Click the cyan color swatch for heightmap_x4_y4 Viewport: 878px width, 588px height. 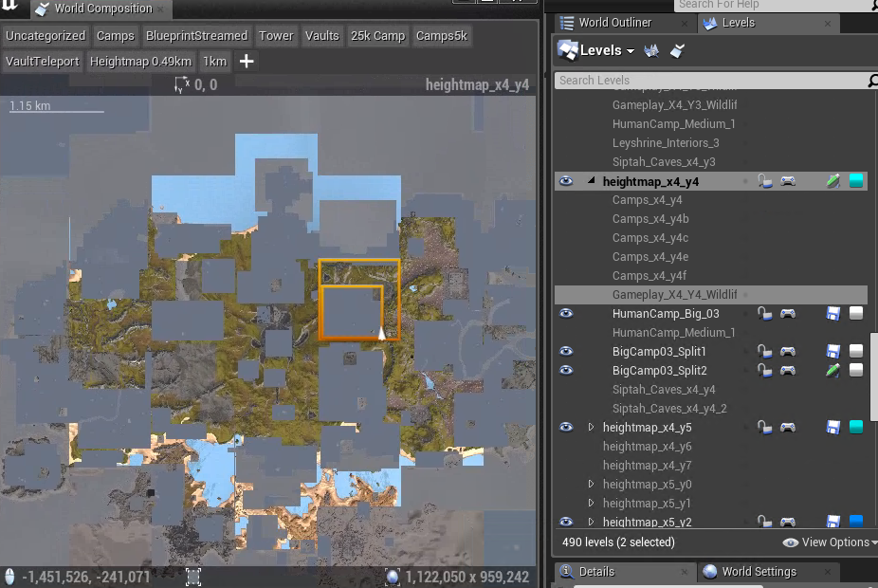(x=856, y=181)
